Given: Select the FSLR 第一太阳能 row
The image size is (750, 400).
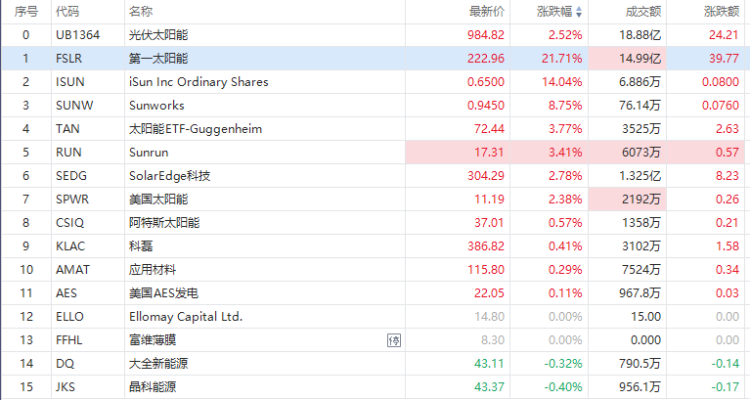Looking at the screenshot, I should click(165, 58).
